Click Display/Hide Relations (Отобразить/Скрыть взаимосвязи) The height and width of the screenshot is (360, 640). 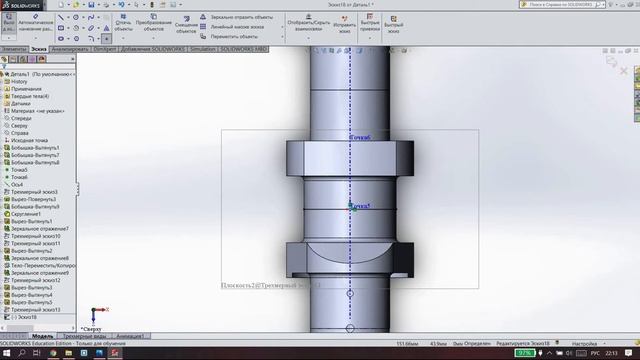pyautogui.click(x=309, y=22)
